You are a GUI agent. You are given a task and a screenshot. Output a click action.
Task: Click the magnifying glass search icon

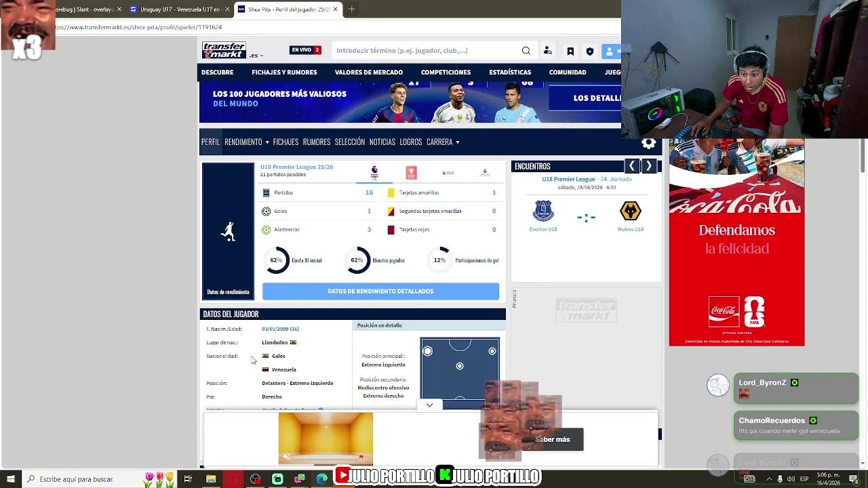[x=526, y=50]
